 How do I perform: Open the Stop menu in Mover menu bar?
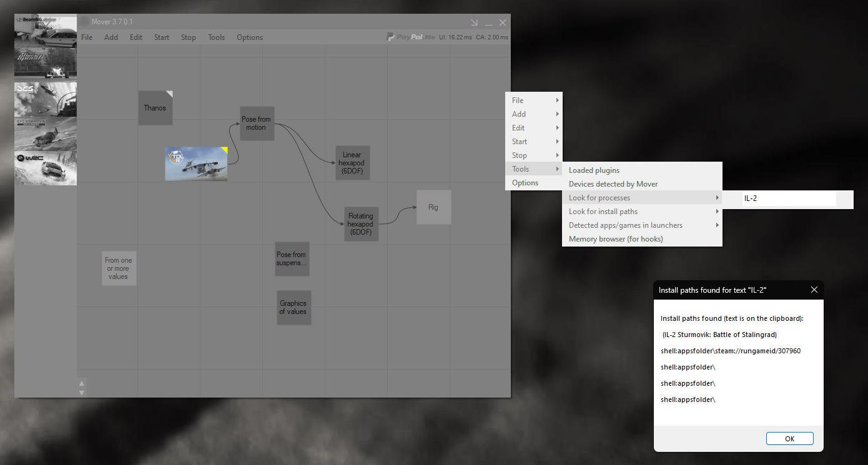tap(189, 37)
